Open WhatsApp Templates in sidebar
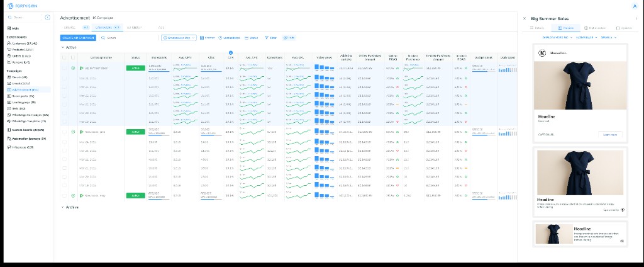The height and width of the screenshot is (267, 644). [26, 122]
